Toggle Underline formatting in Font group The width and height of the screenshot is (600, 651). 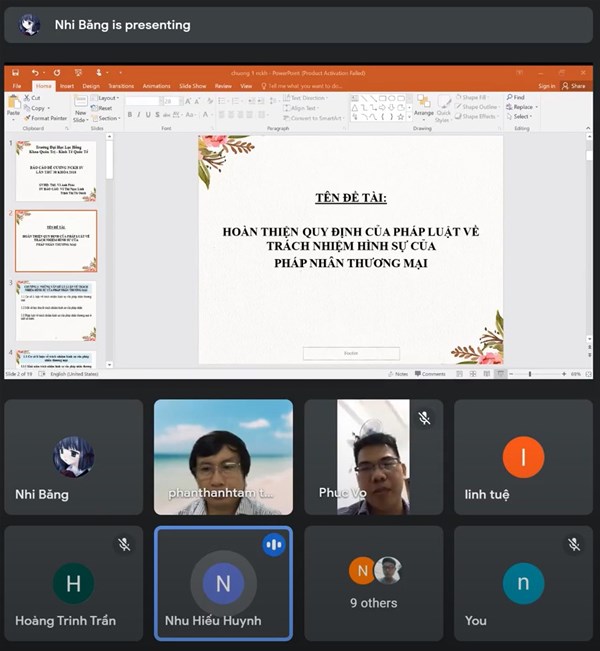(146, 115)
